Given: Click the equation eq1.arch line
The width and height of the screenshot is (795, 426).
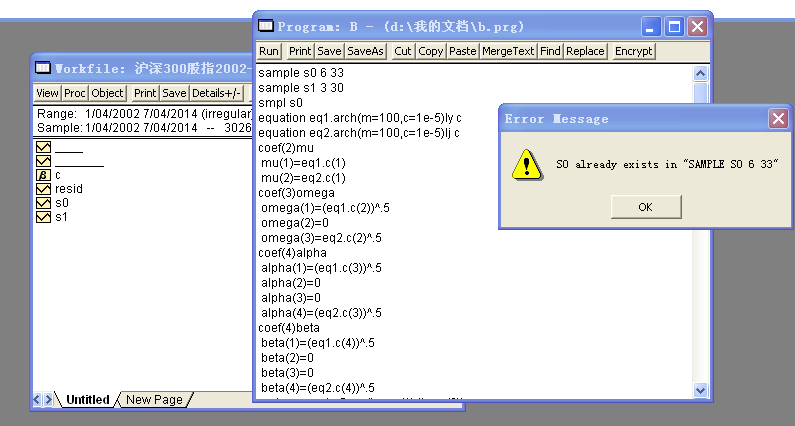Looking at the screenshot, I should (360, 118).
